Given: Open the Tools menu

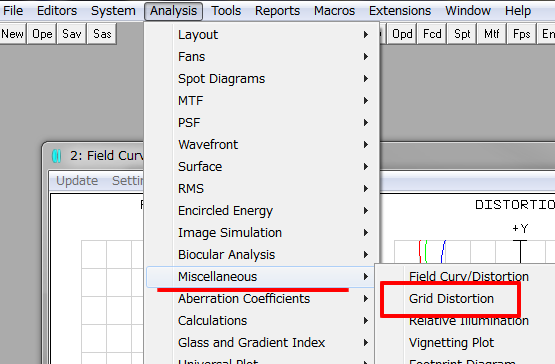Looking at the screenshot, I should click(x=226, y=11).
